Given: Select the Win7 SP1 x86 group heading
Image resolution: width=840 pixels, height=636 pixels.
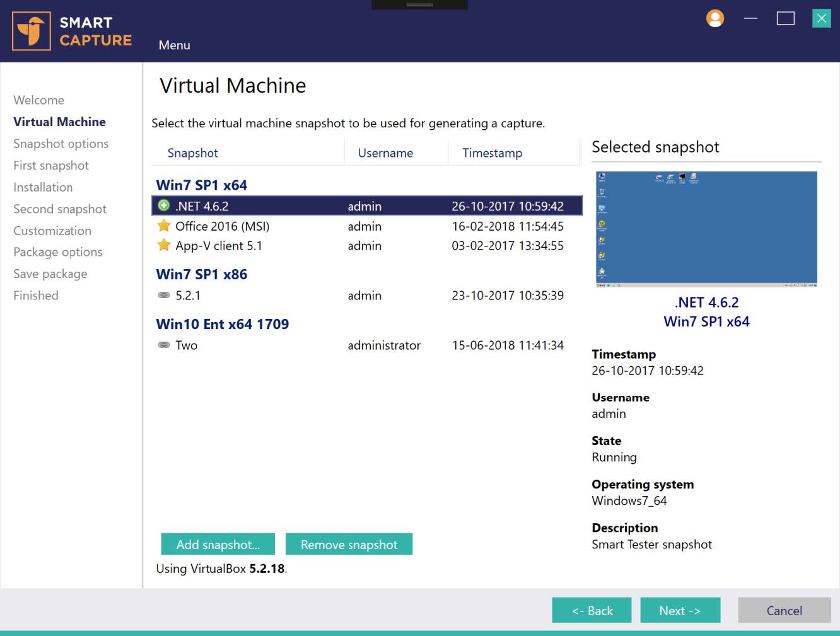Looking at the screenshot, I should pyautogui.click(x=202, y=274).
